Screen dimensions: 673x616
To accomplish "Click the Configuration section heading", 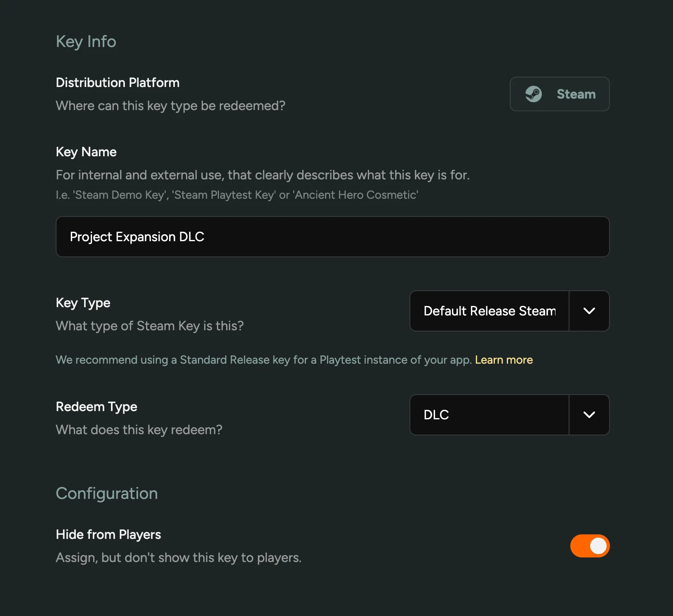I will pos(106,494).
